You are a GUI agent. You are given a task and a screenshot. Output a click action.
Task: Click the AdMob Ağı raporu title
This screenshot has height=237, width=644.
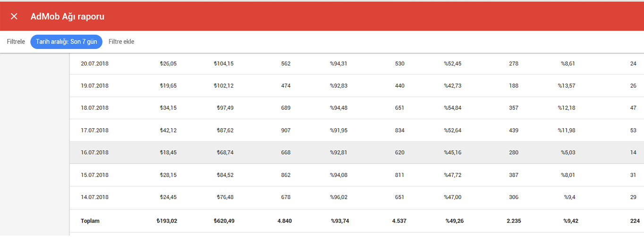pyautogui.click(x=68, y=16)
